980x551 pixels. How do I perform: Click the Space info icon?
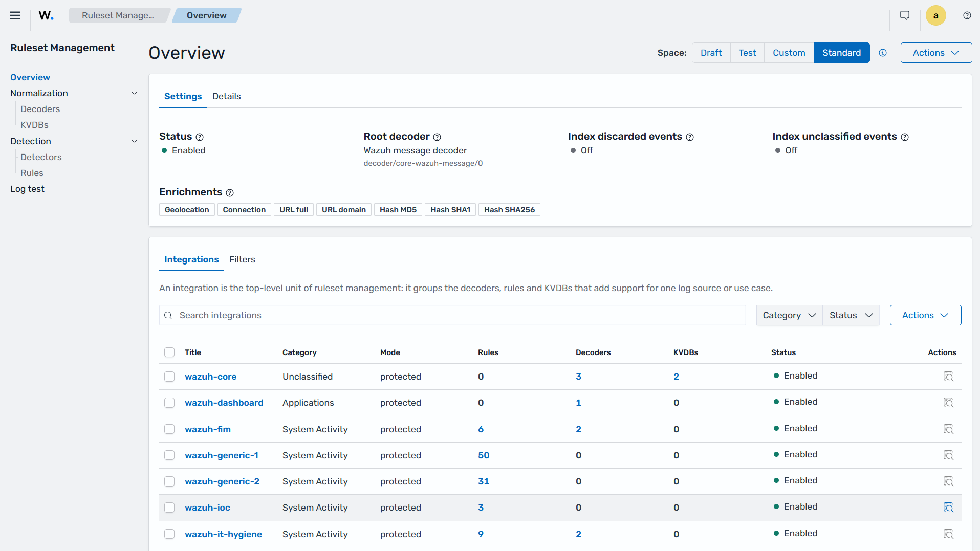[883, 53]
